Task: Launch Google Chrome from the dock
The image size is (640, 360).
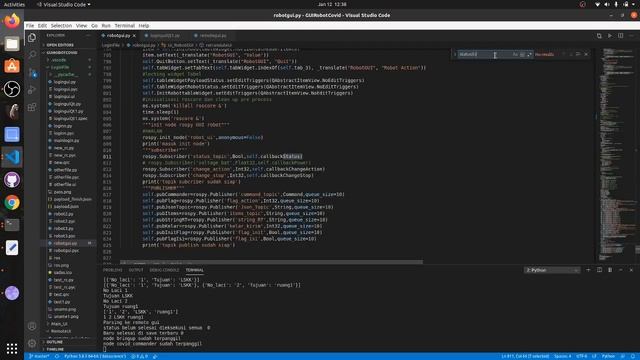Action: click(x=12, y=202)
